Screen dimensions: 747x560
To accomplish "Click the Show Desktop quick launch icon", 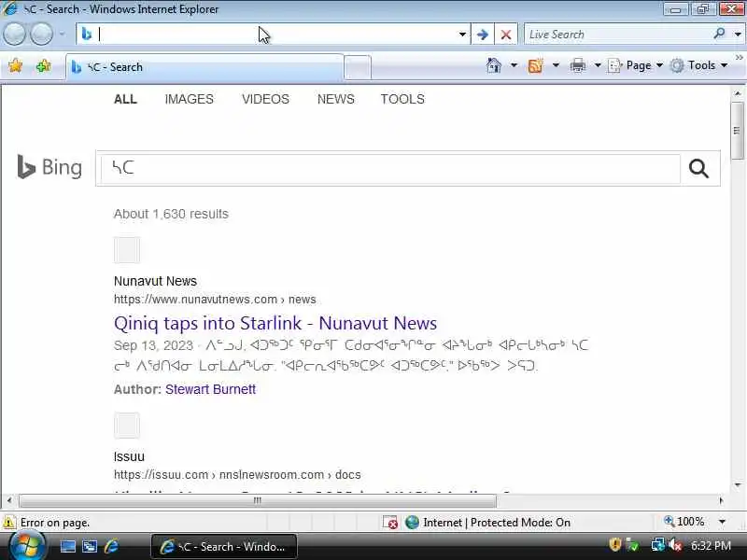I will (x=67, y=546).
